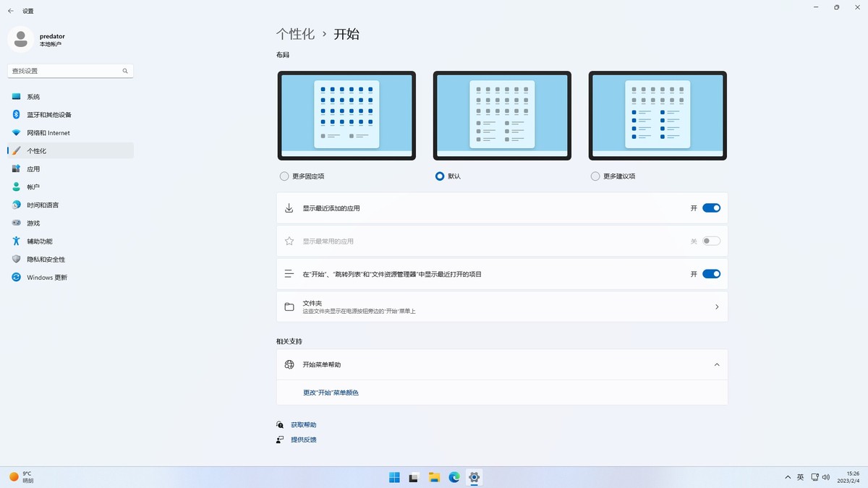Launch Microsoft Edge from taskbar
Viewport: 868px width, 488px height.
pyautogui.click(x=454, y=477)
